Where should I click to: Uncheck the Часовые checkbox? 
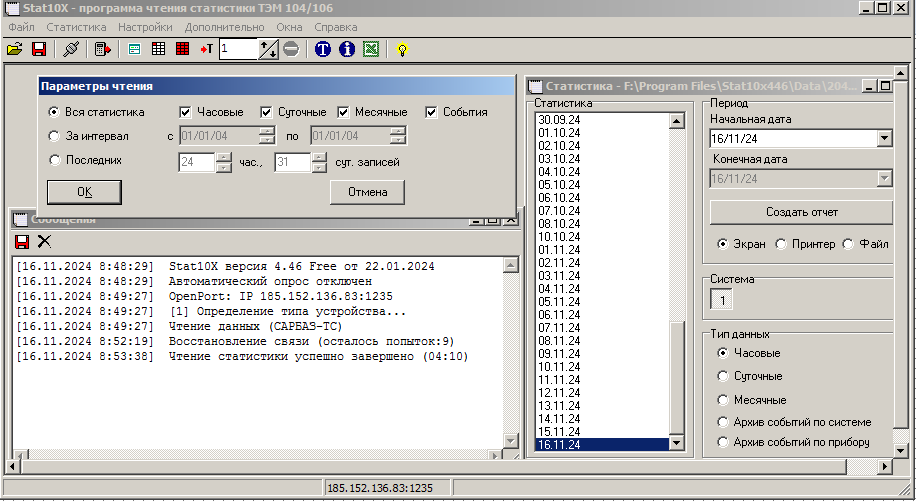point(185,112)
